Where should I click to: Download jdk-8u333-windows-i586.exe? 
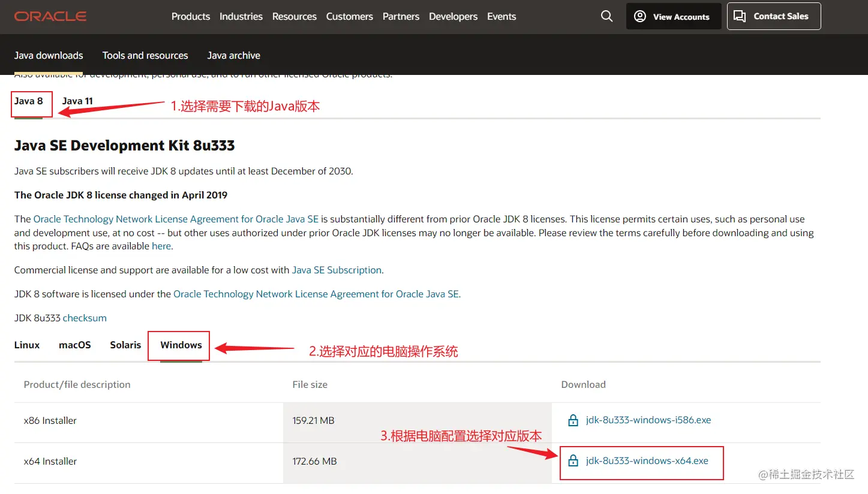pos(648,420)
